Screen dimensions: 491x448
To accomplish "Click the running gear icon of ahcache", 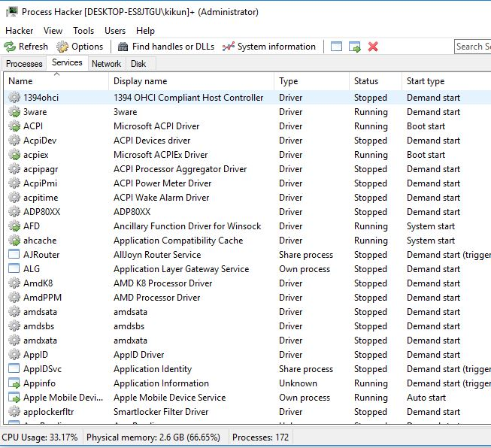I will pyautogui.click(x=14, y=241).
